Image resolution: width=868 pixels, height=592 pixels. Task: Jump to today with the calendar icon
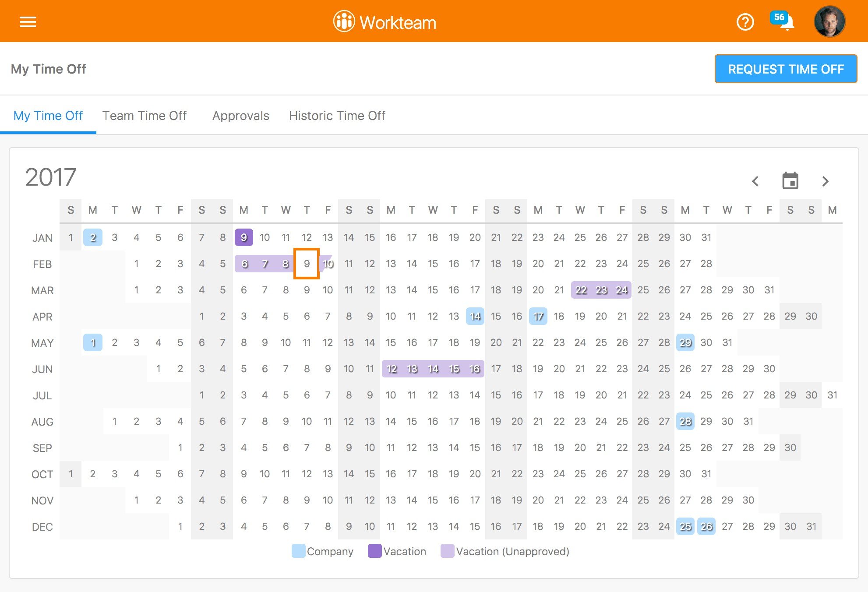point(790,180)
